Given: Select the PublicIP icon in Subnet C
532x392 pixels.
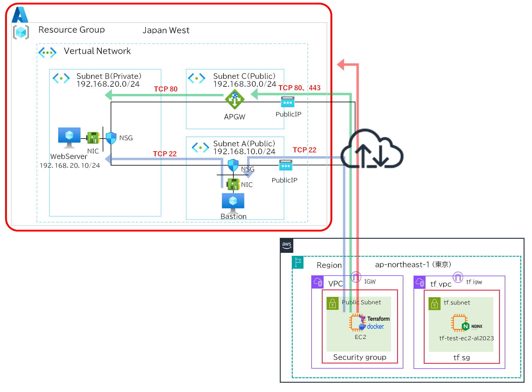Looking at the screenshot, I should tap(288, 102).
